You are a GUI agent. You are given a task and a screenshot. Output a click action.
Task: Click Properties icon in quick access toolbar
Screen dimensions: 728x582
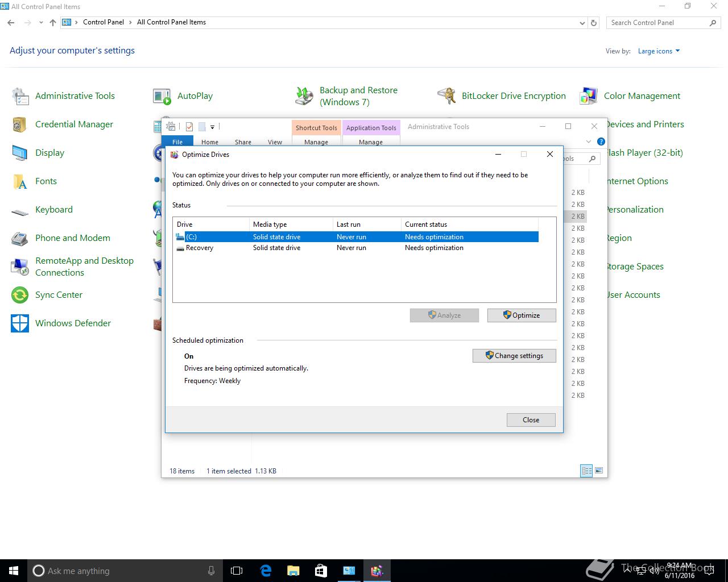tap(189, 127)
